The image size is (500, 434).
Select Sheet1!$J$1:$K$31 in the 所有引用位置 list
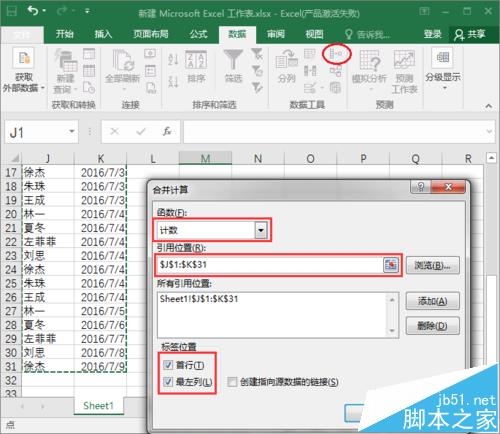coord(199,299)
